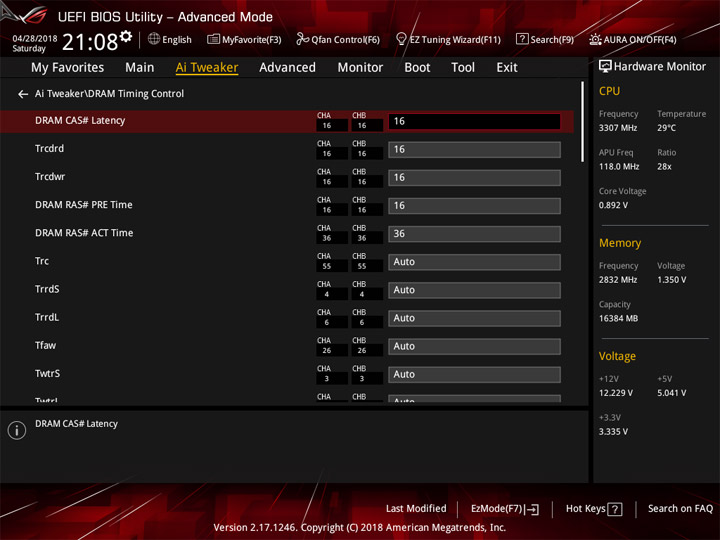720x540 pixels.
Task: Click the Trcdrd value field
Action: [474, 150]
